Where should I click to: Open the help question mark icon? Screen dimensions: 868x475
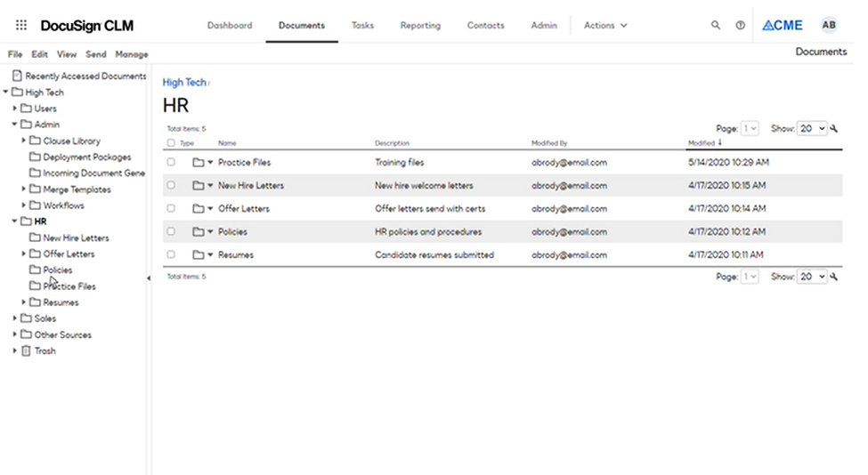(x=740, y=26)
